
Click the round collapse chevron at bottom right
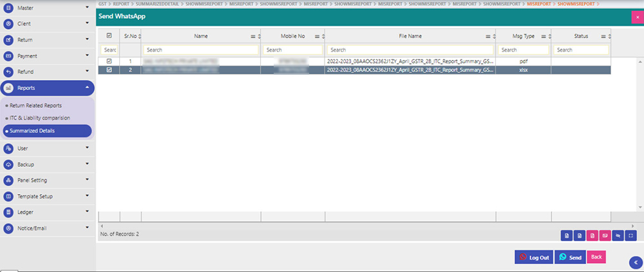[x=636, y=261]
